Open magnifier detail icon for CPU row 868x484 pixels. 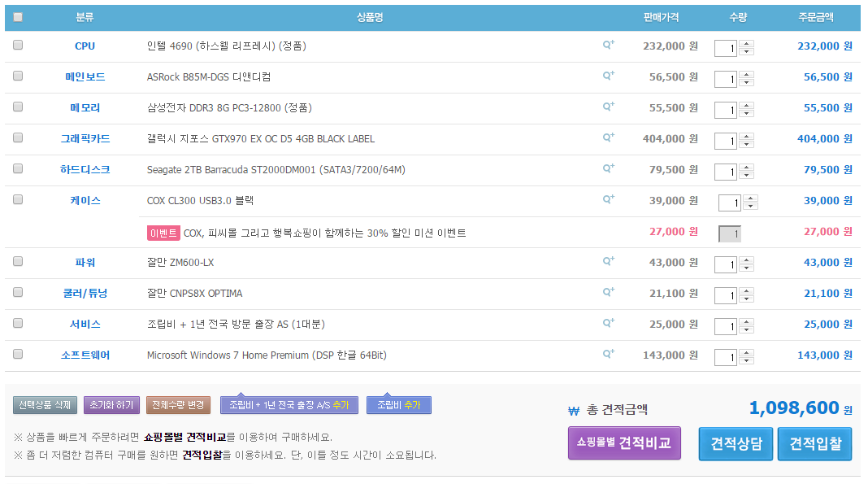point(609,44)
